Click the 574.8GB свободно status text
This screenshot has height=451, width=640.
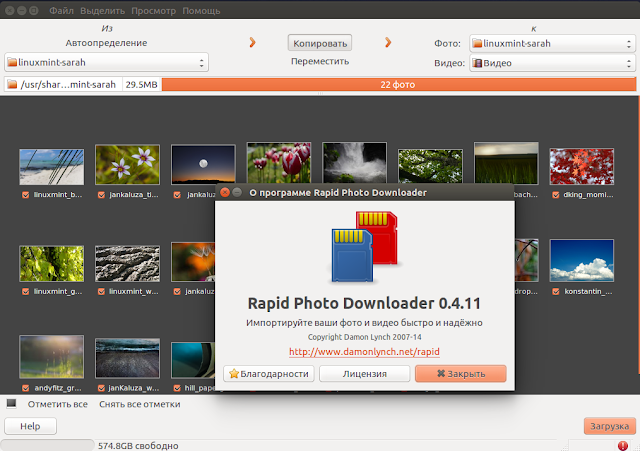point(138,446)
